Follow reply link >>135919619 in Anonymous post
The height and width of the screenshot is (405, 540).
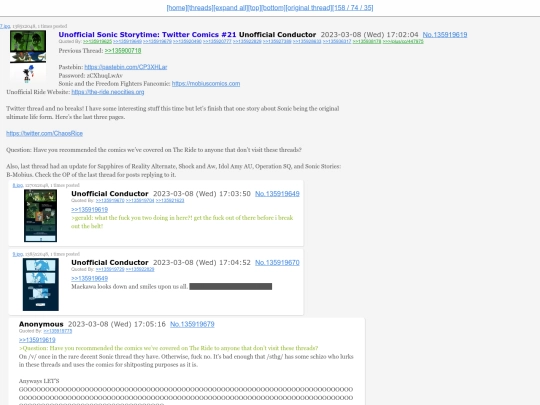click(37, 340)
